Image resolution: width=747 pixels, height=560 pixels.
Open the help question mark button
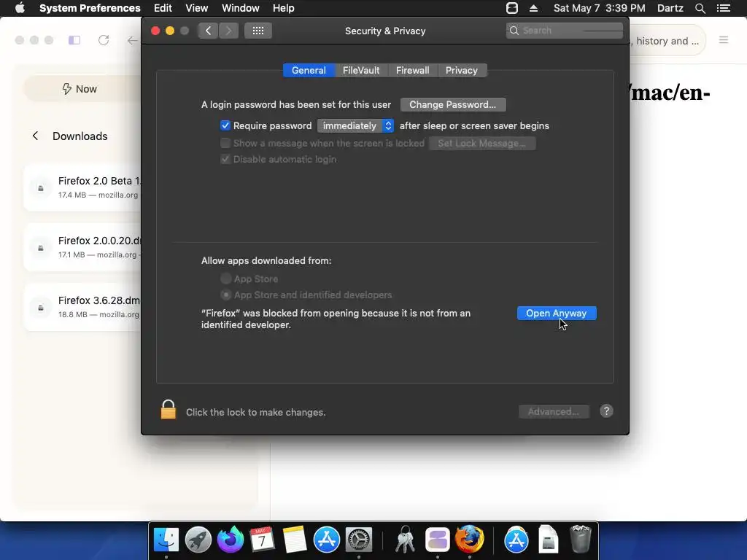[606, 411]
